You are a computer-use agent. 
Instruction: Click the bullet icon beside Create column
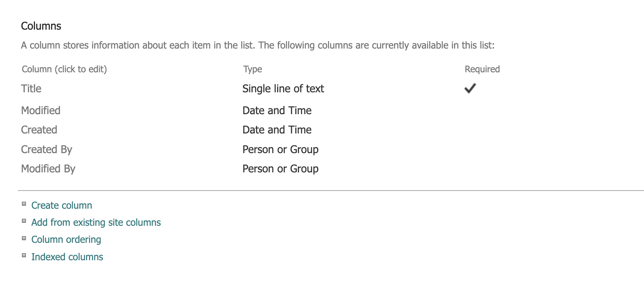click(23, 203)
